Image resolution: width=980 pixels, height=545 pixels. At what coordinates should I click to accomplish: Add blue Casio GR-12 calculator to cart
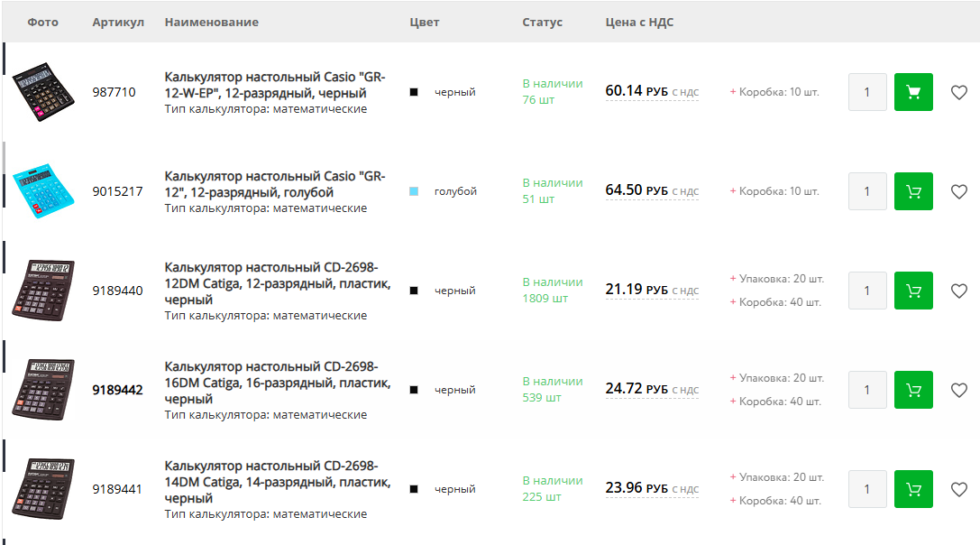pyautogui.click(x=913, y=191)
